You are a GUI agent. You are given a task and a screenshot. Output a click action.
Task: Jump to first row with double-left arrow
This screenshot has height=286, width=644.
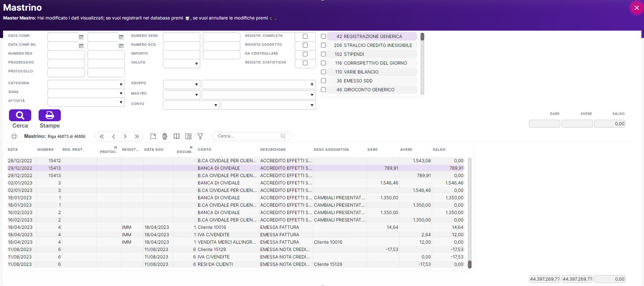click(102, 136)
